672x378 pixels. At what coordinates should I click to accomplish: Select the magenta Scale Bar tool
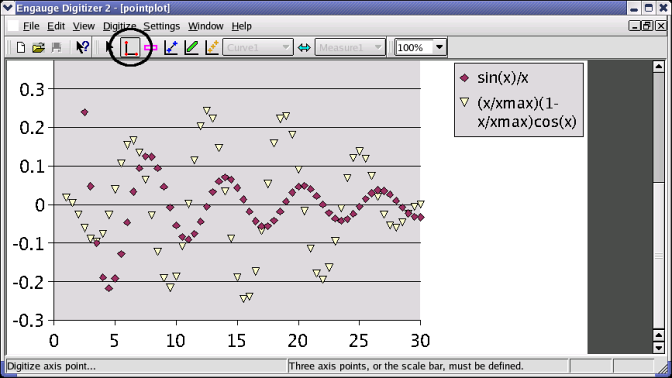click(150, 48)
